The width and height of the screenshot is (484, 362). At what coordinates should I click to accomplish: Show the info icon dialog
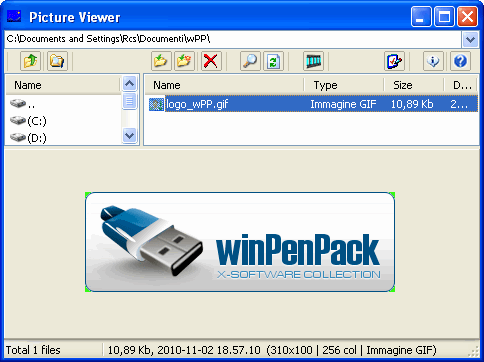[433, 61]
